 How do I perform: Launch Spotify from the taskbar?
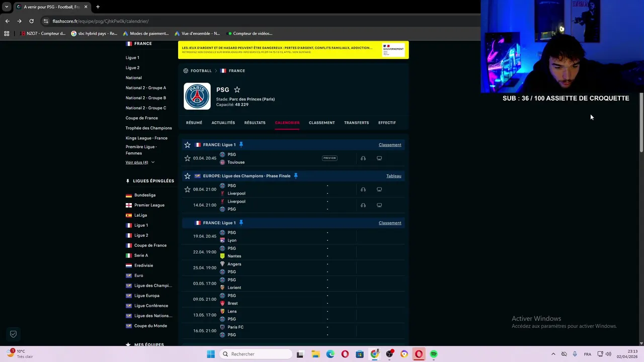tap(434, 354)
